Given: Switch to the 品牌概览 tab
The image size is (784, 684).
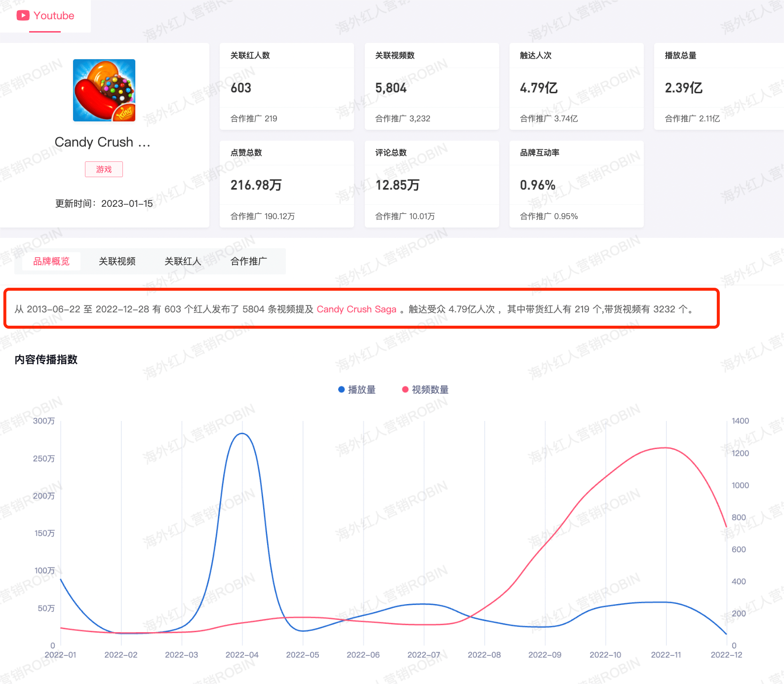Looking at the screenshot, I should [51, 261].
